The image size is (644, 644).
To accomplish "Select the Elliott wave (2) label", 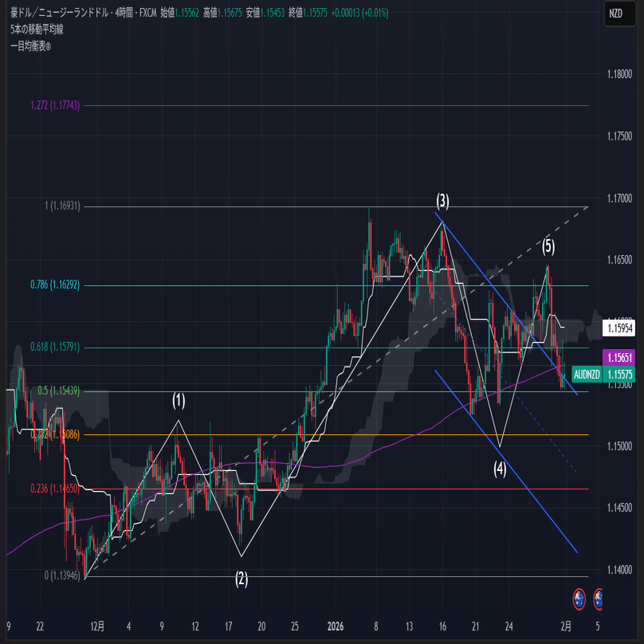I will tap(241, 579).
